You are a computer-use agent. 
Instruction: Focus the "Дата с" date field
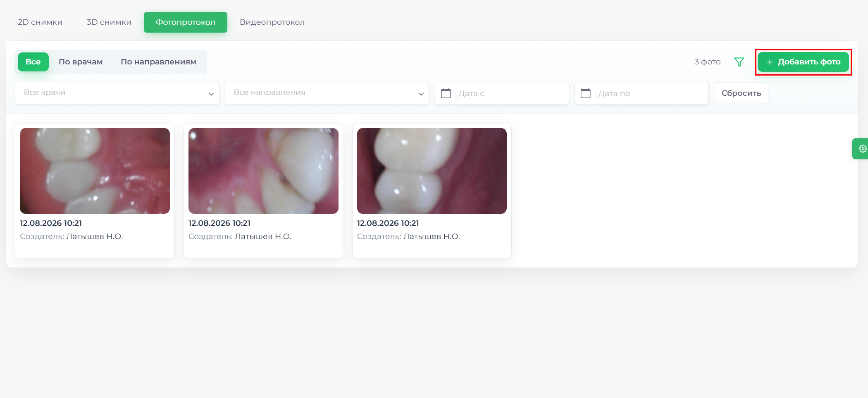502,93
